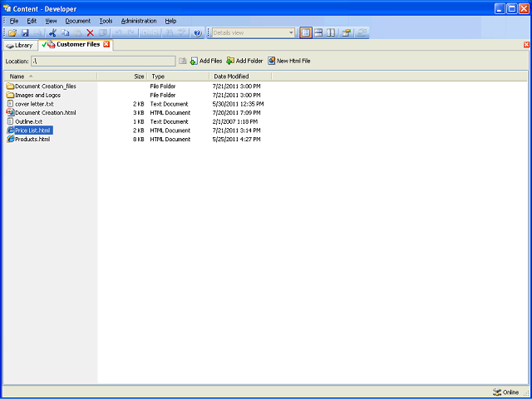Select the Document Creation.html file

coord(46,113)
